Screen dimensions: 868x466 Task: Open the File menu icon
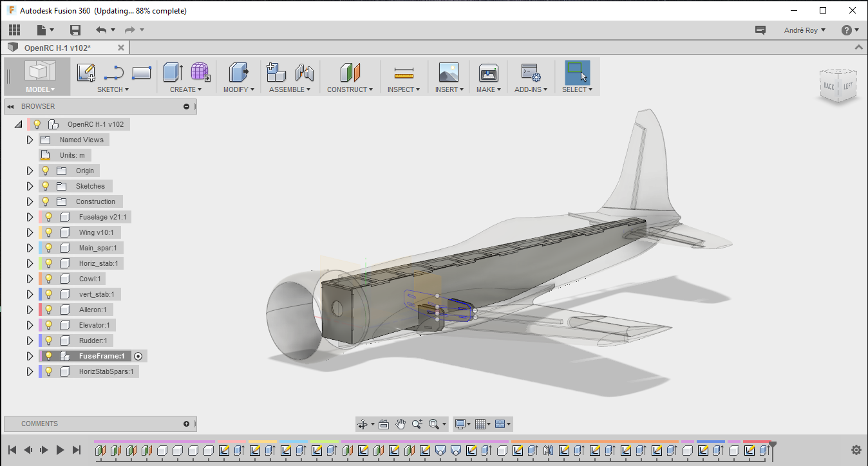45,30
